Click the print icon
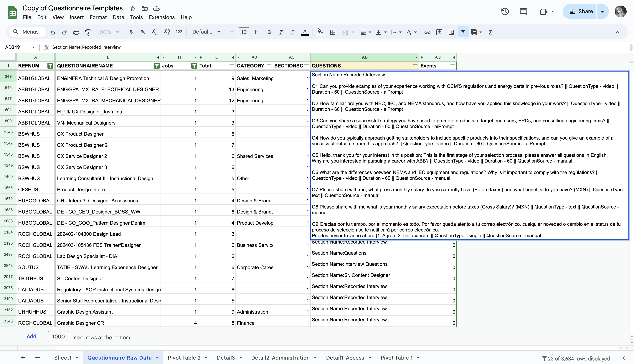 pos(76,32)
